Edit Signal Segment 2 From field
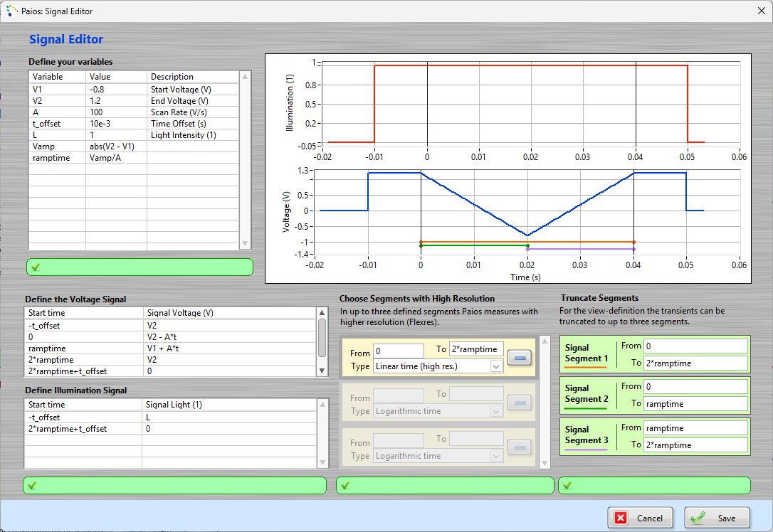This screenshot has height=532, width=773. [695, 386]
